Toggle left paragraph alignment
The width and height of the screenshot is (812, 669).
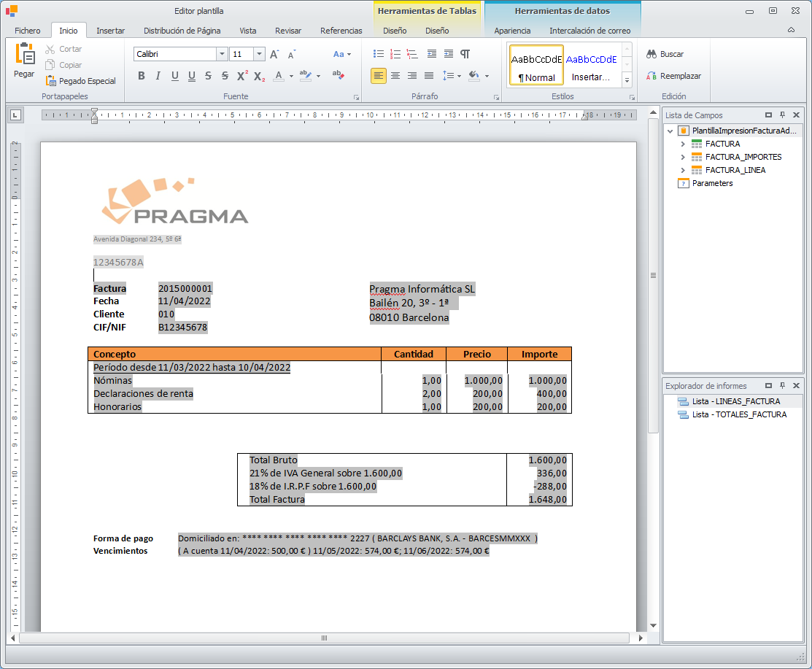[x=379, y=76]
